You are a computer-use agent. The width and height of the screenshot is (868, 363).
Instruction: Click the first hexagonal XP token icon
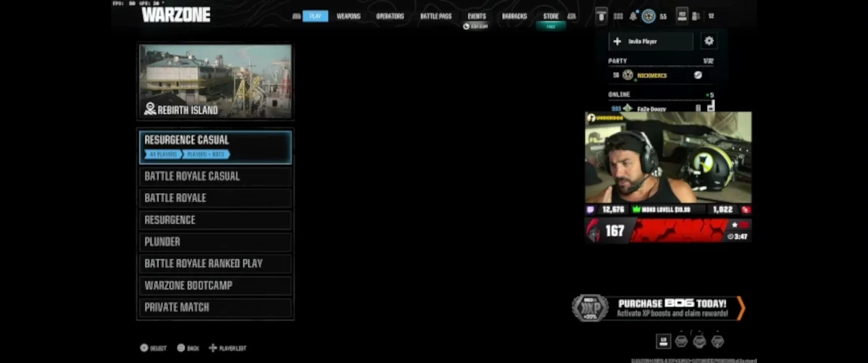pyautogui.click(x=681, y=342)
